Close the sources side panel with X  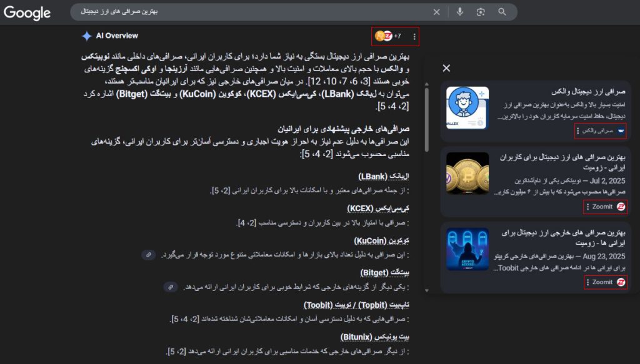[x=447, y=68]
